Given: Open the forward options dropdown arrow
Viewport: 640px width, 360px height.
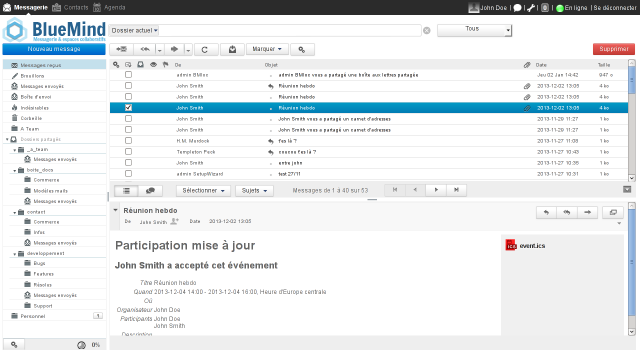Looking at the screenshot, I should [188, 49].
